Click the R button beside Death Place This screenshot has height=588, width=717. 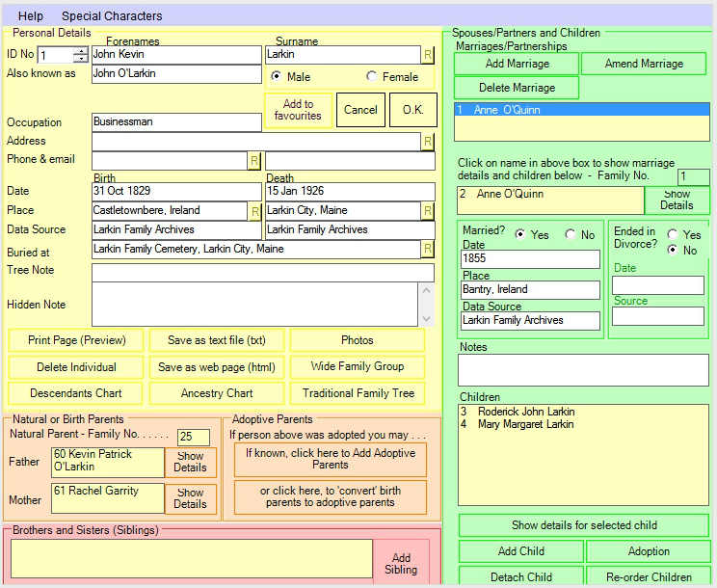click(x=428, y=211)
